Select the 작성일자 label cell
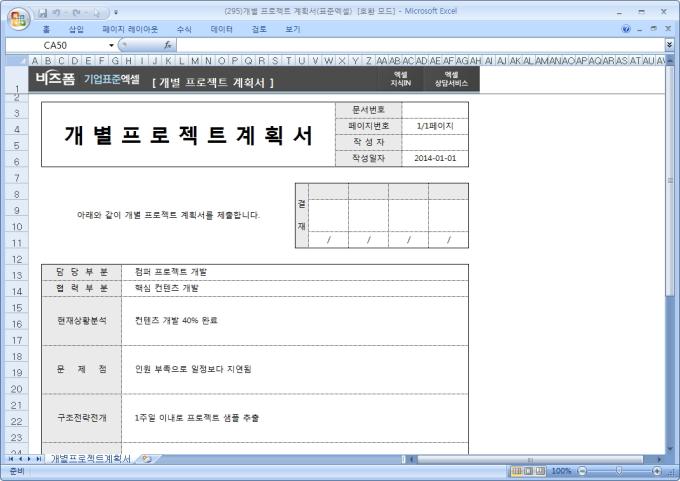Screen dimensions: 680x481 coord(368,158)
